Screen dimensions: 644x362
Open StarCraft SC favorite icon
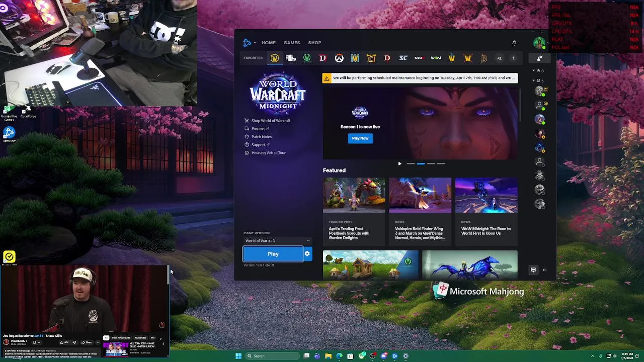coord(404,58)
